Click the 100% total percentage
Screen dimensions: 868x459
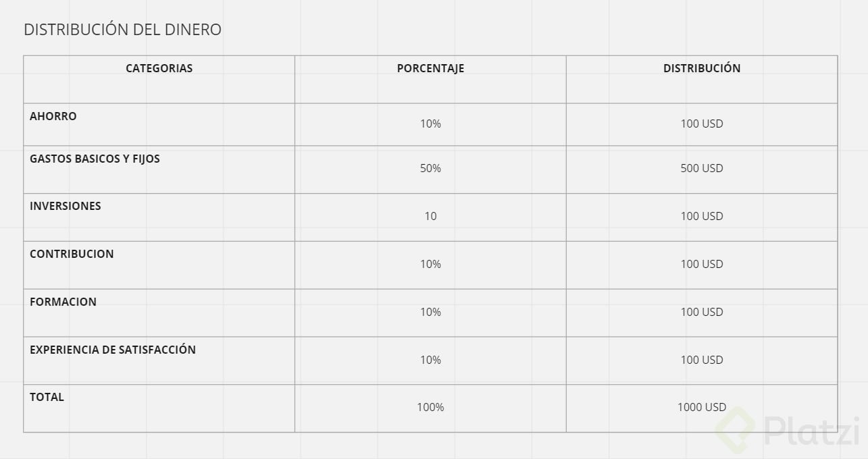tap(430, 407)
